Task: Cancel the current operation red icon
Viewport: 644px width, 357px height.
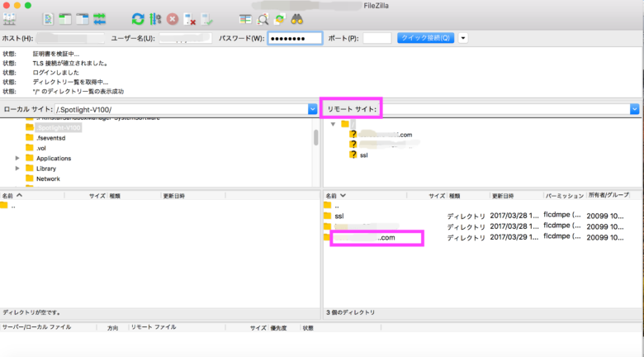Action: pos(173,19)
